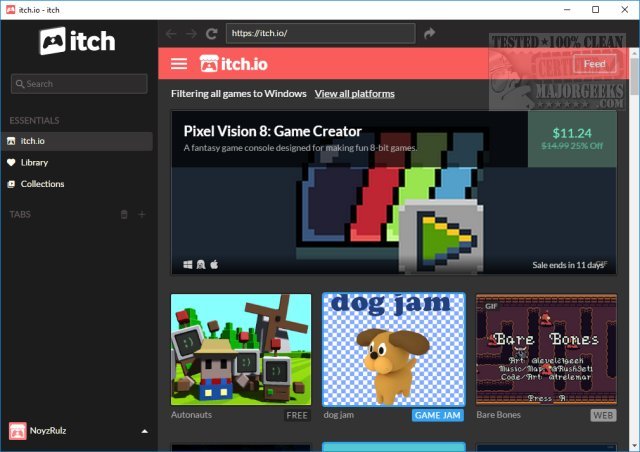640x452 pixels.
Task: Click the NoyzRulz avatar icon
Action: coord(18,431)
